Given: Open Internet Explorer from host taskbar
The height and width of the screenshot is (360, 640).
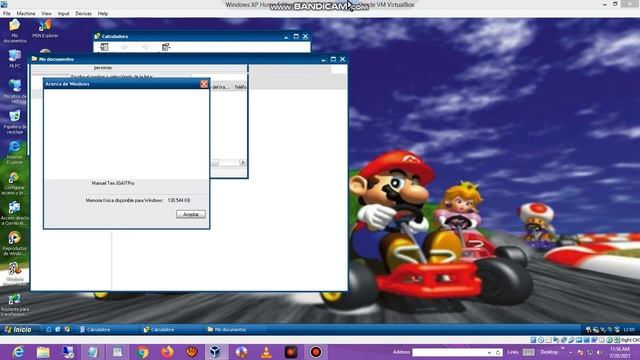Looking at the screenshot, I should (x=18, y=352).
